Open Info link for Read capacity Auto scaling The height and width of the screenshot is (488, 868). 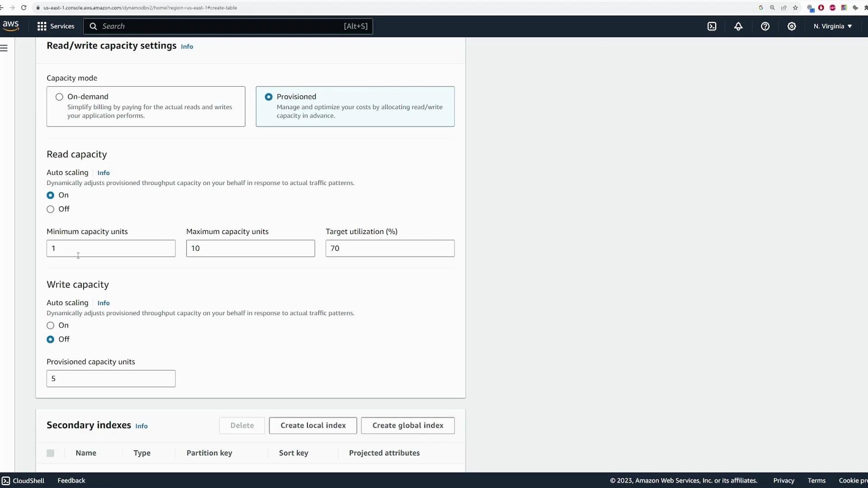click(104, 173)
